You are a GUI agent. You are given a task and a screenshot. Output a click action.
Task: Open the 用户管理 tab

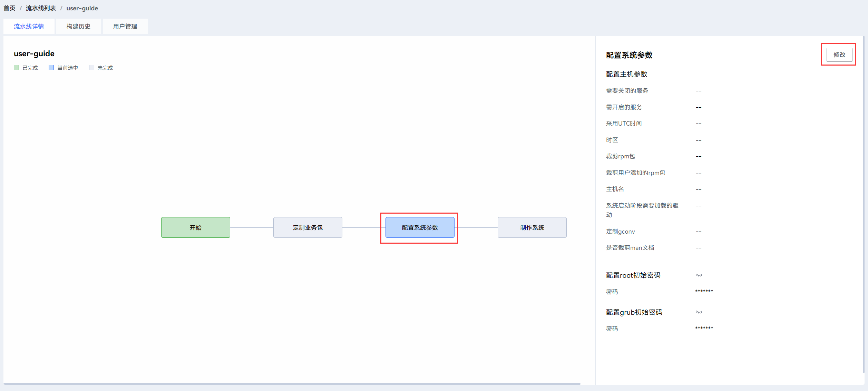[125, 27]
